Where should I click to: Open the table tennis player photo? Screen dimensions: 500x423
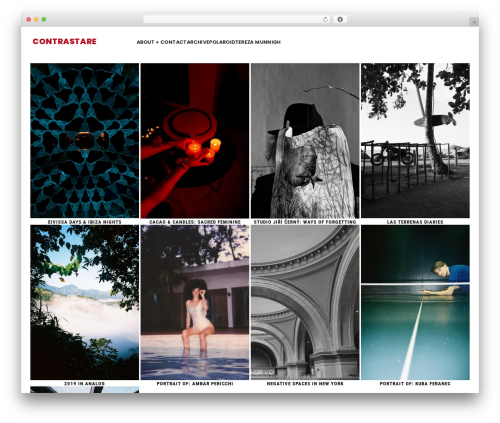click(x=415, y=302)
